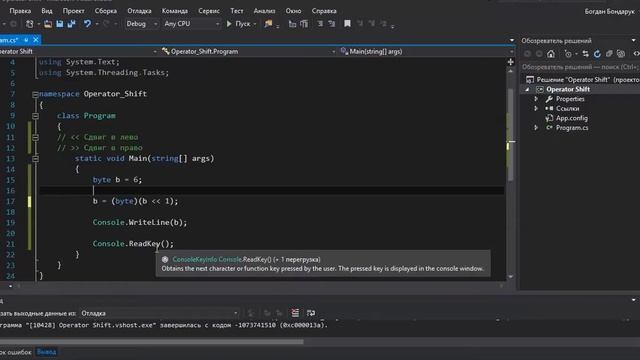Expand the Ссылки references node
640x360 pixels.
(536, 109)
